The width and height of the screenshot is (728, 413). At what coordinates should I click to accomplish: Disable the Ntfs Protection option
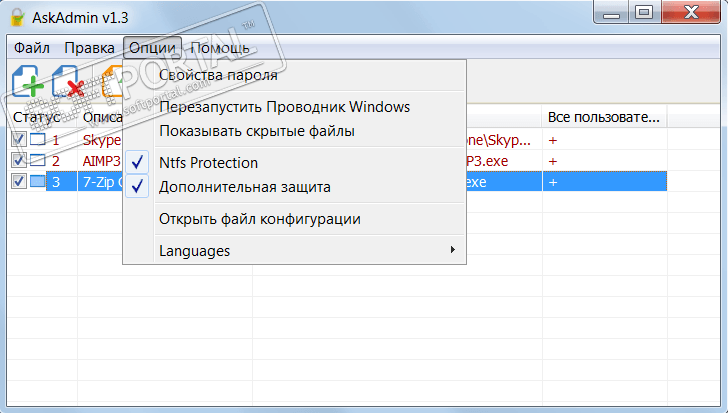pos(208,163)
